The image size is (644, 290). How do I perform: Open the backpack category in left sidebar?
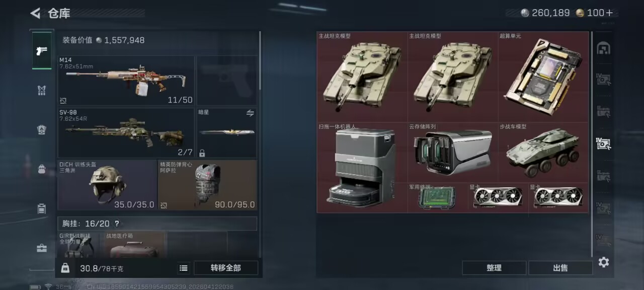(42, 169)
